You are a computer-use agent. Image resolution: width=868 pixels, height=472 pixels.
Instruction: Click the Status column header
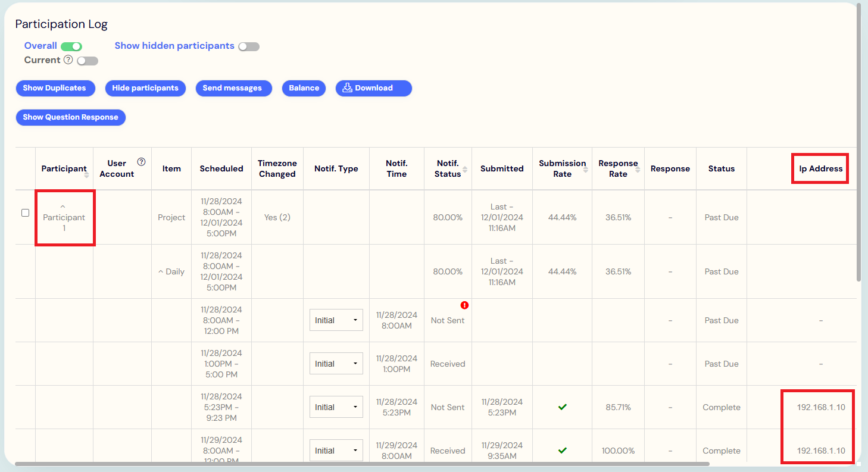(x=722, y=169)
